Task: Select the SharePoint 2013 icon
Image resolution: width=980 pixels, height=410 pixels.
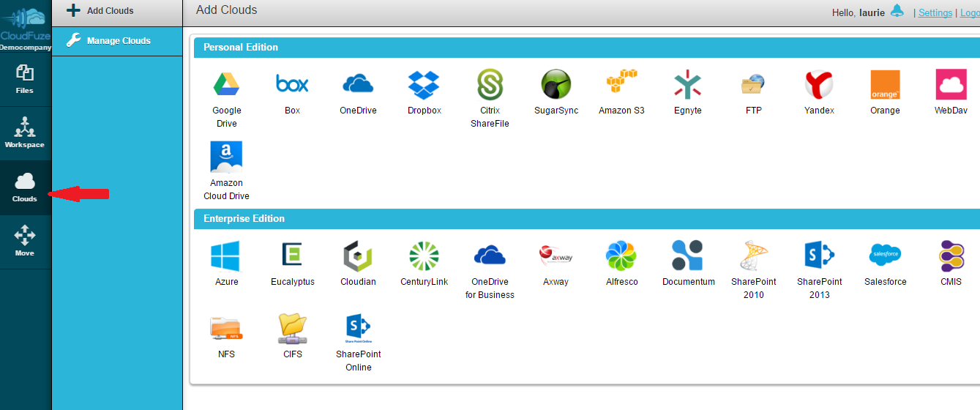Action: pyautogui.click(x=819, y=256)
